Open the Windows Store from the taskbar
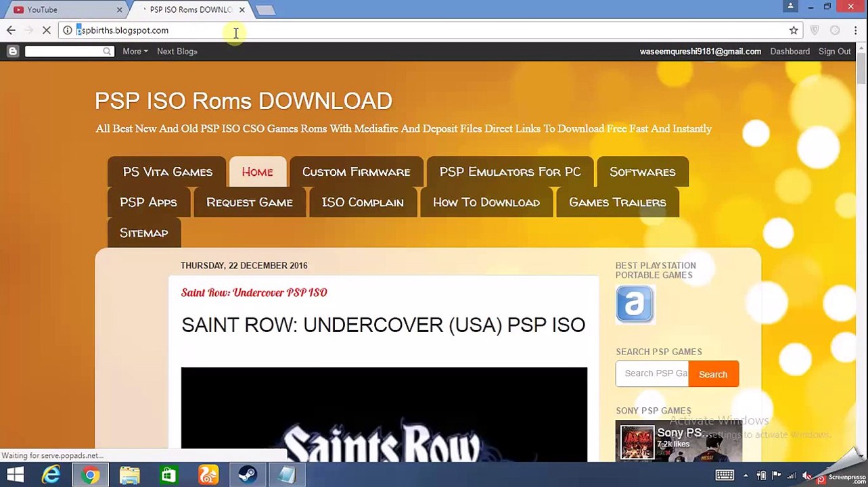Viewport: 868px width, 487px height. [168, 475]
